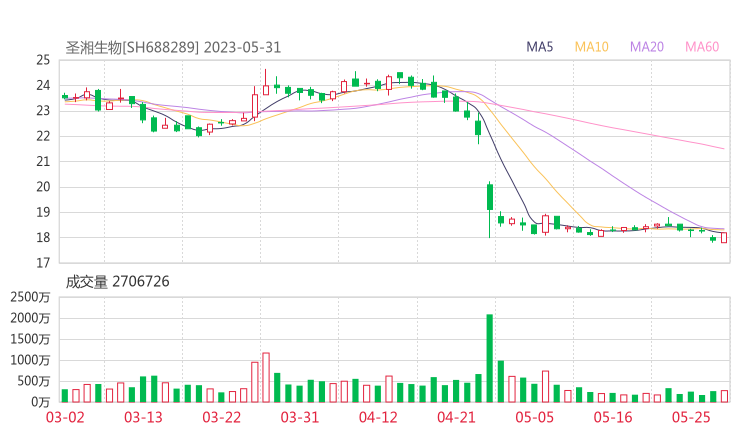Click the MA60 legend label
740x440 pixels.
[x=702, y=47]
